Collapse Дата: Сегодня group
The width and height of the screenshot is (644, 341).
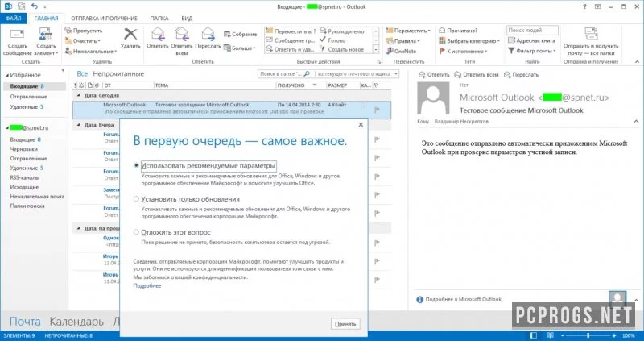(78, 95)
